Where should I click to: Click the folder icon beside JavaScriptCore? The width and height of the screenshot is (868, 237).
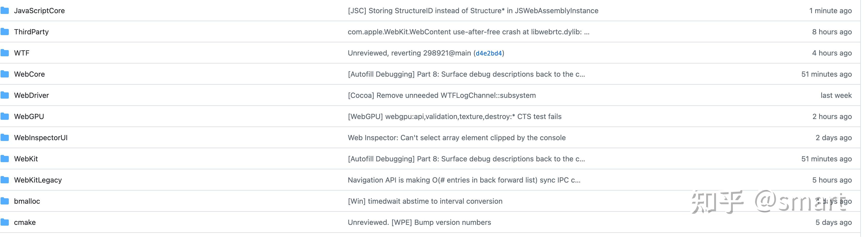click(5, 11)
